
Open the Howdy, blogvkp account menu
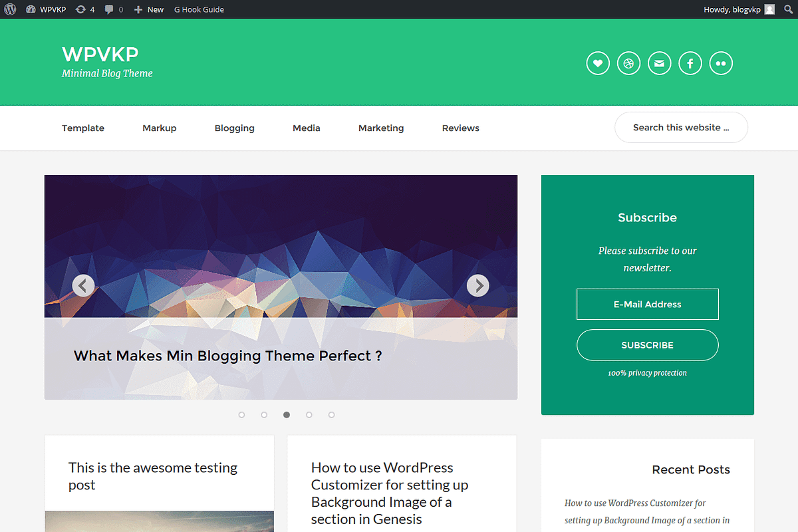[x=739, y=9]
